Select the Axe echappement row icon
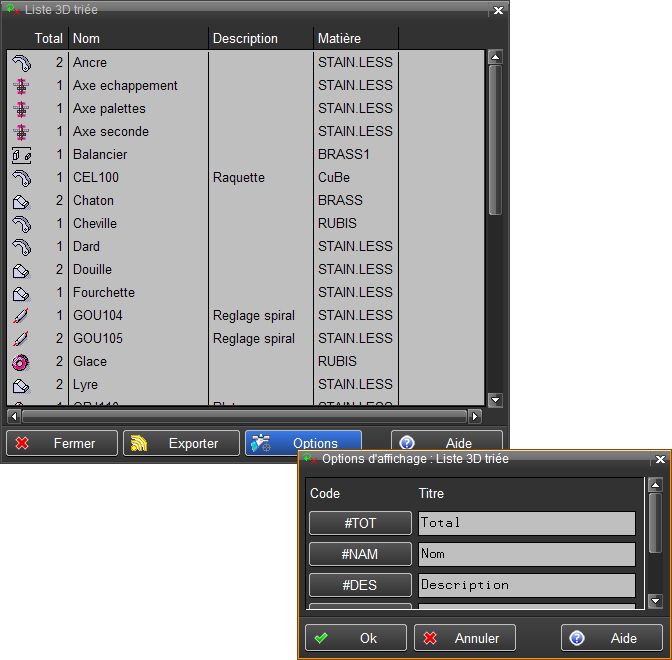672x660 pixels. [21, 86]
